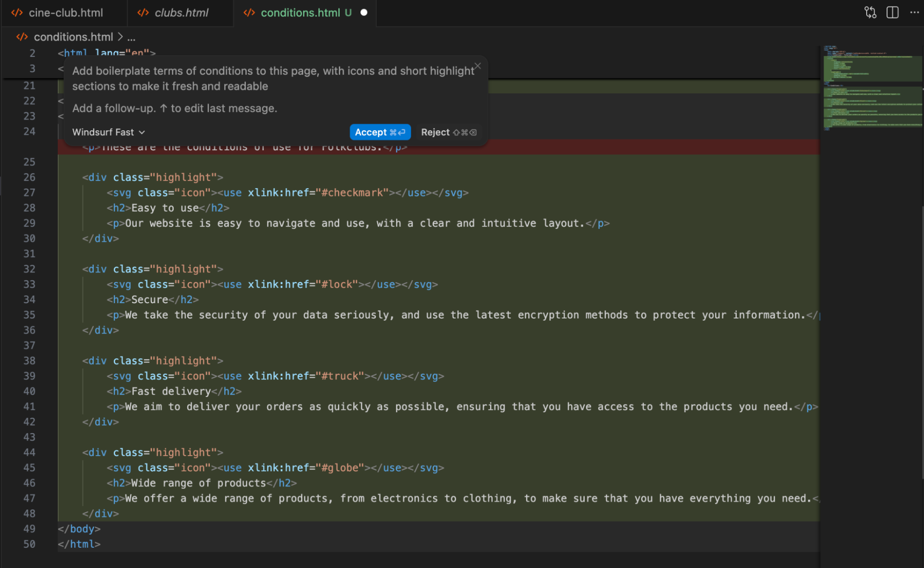Click the '#truck' svg code line
Image resolution: width=924 pixels, height=568 pixels.
(x=275, y=376)
